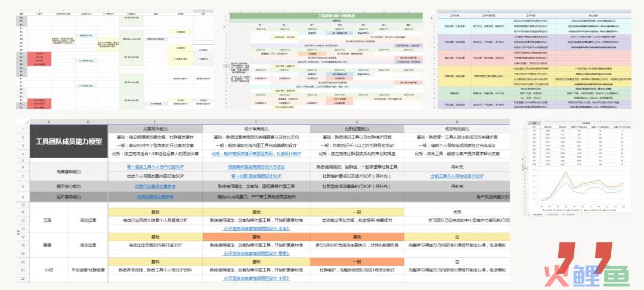Select 待补充 cell in row 6 column H
This screenshot has height=290, width=644.
coord(457,167)
